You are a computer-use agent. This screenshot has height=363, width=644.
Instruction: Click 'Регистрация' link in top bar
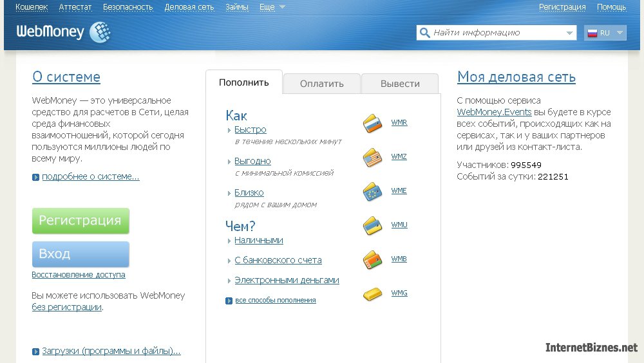coord(562,7)
